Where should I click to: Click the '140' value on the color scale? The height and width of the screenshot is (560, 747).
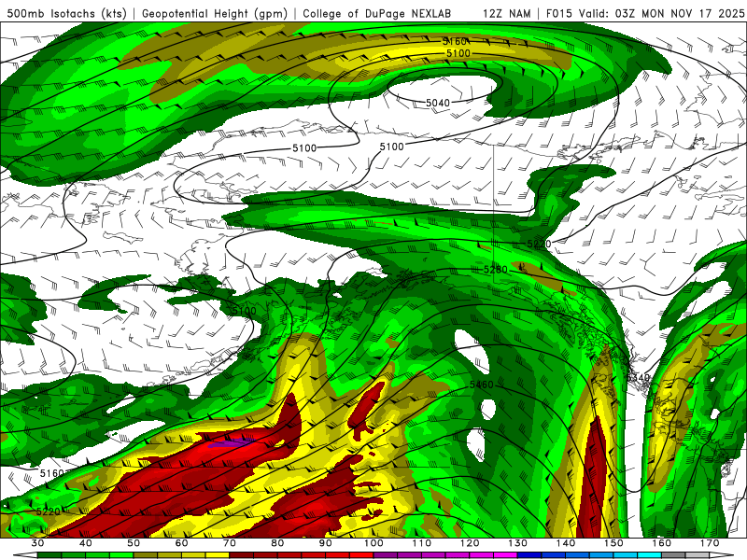tap(566, 543)
